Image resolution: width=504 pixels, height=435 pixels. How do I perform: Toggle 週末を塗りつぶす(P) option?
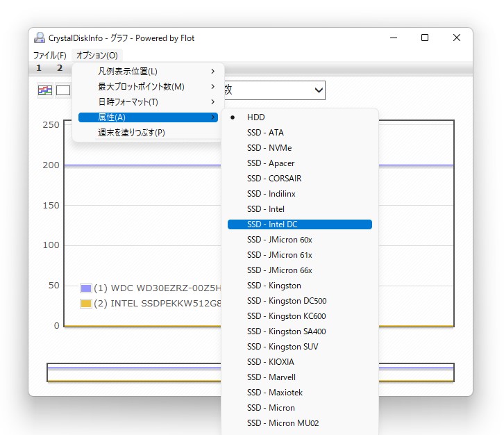[148, 133]
